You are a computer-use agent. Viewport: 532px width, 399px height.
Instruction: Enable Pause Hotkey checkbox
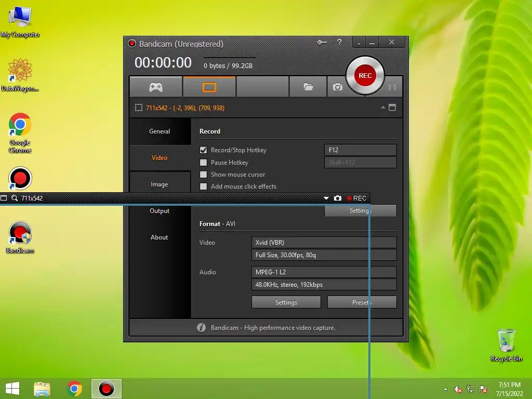[x=203, y=162]
